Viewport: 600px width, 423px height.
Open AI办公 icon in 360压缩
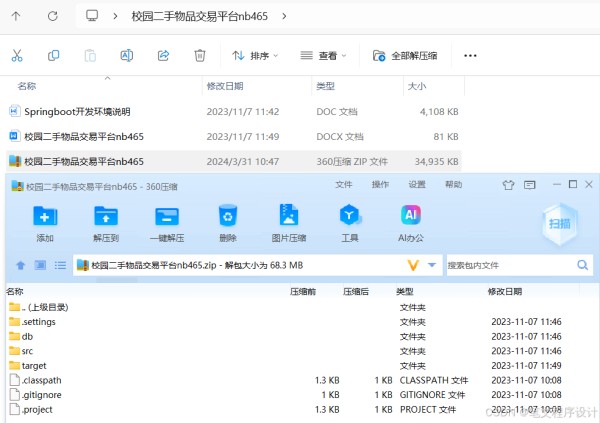click(411, 224)
